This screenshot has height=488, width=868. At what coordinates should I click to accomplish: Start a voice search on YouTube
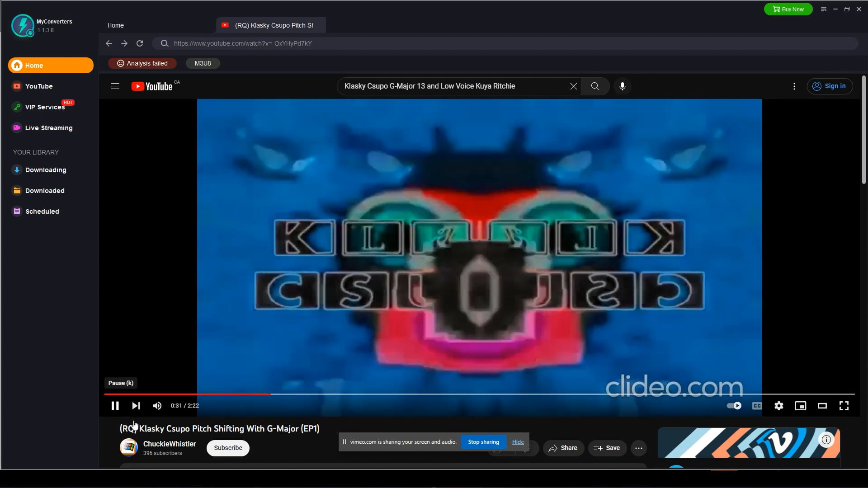[623, 86]
